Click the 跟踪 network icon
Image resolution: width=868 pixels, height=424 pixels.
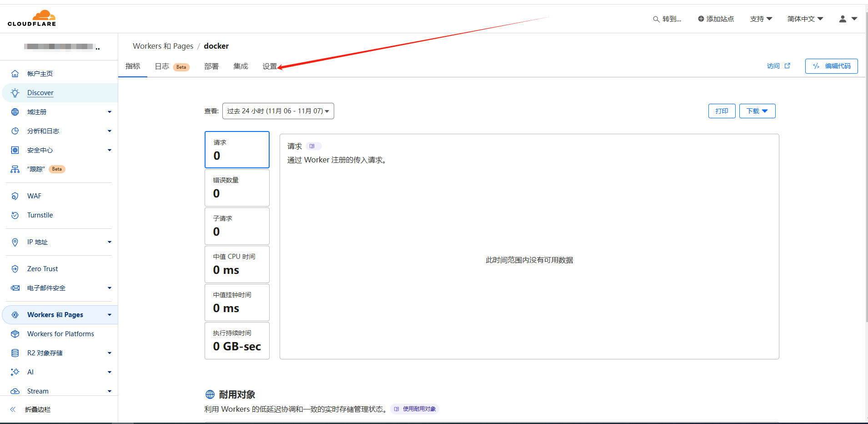15,169
